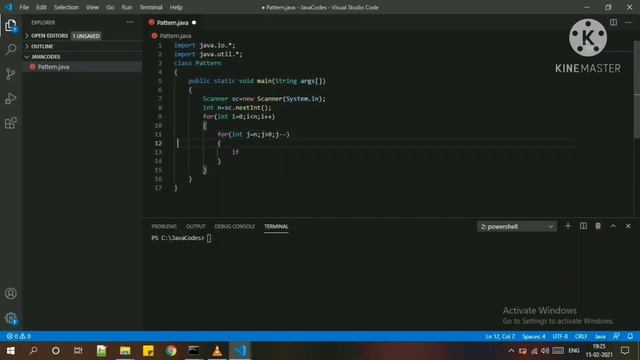Image resolution: width=640 pixels, height=360 pixels.
Task: Click Spaces: 4 indentation setting
Action: 534,336
